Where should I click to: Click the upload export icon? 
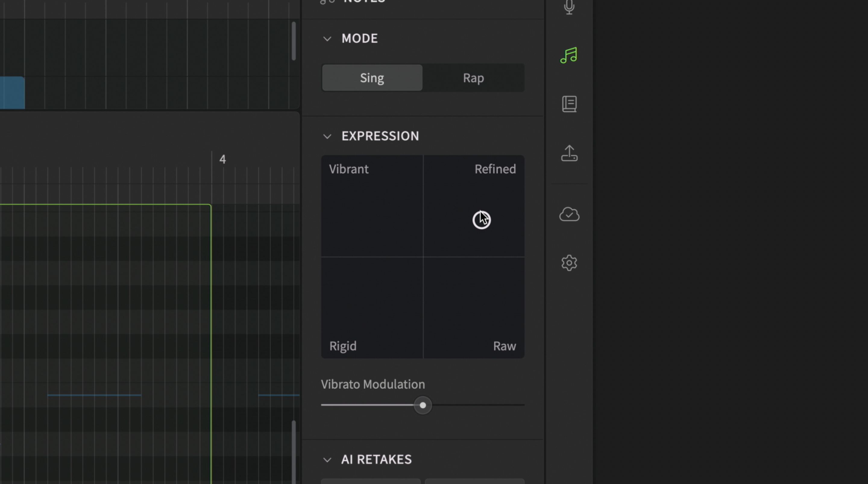pyautogui.click(x=569, y=153)
